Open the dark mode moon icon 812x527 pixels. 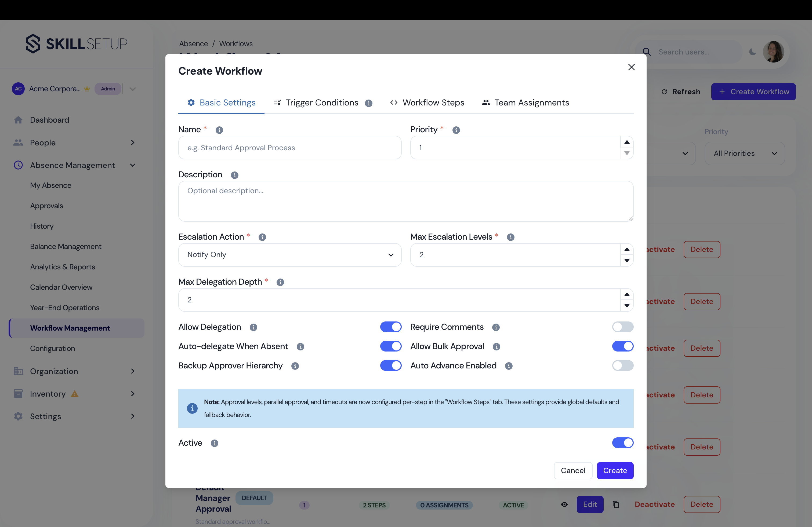[x=753, y=52]
